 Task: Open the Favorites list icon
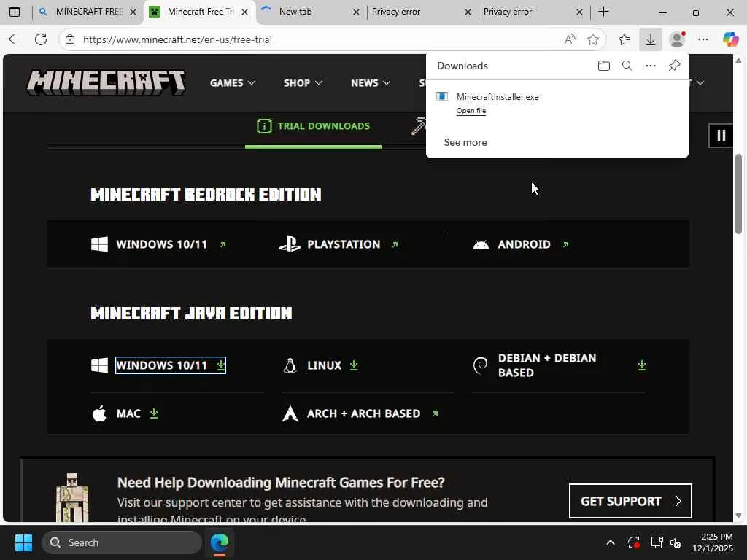[x=624, y=39]
